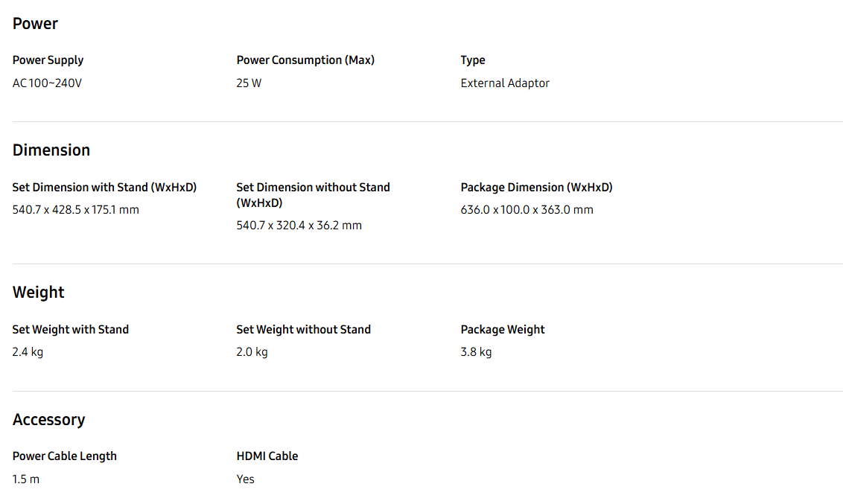Select the Set Weight with Stand label

[71, 329]
